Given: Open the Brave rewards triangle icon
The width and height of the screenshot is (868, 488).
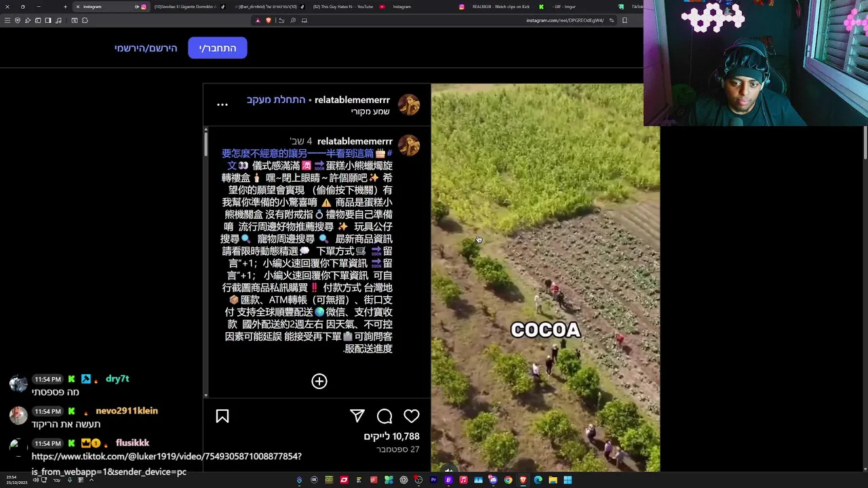Looking at the screenshot, I should pos(258,20).
